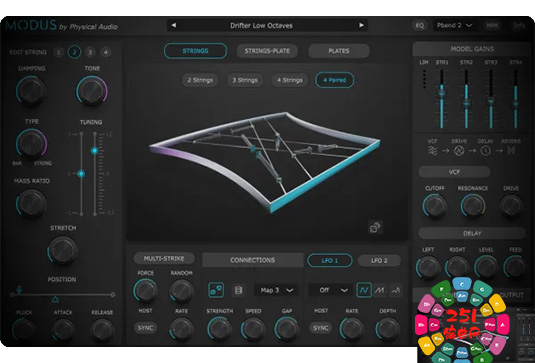Click the DELAY section button
Image resolution: width=535 pixels, height=363 pixels.
click(472, 233)
